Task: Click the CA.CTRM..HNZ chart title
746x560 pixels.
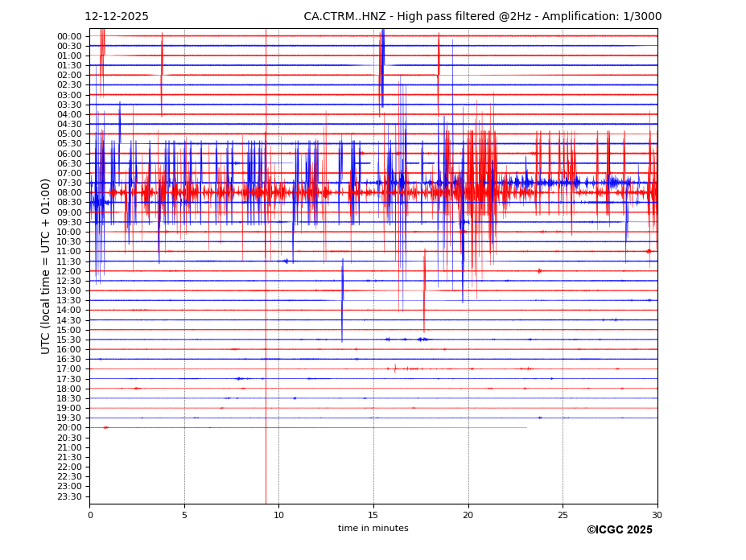Action: (x=482, y=17)
